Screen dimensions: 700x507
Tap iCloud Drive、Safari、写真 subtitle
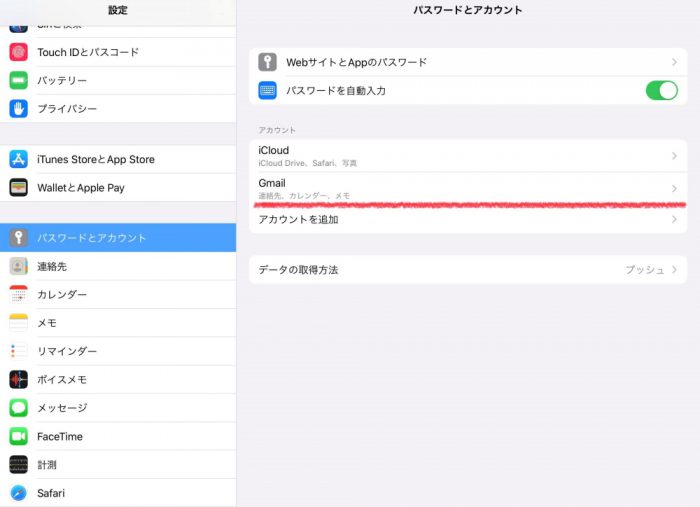click(308, 163)
